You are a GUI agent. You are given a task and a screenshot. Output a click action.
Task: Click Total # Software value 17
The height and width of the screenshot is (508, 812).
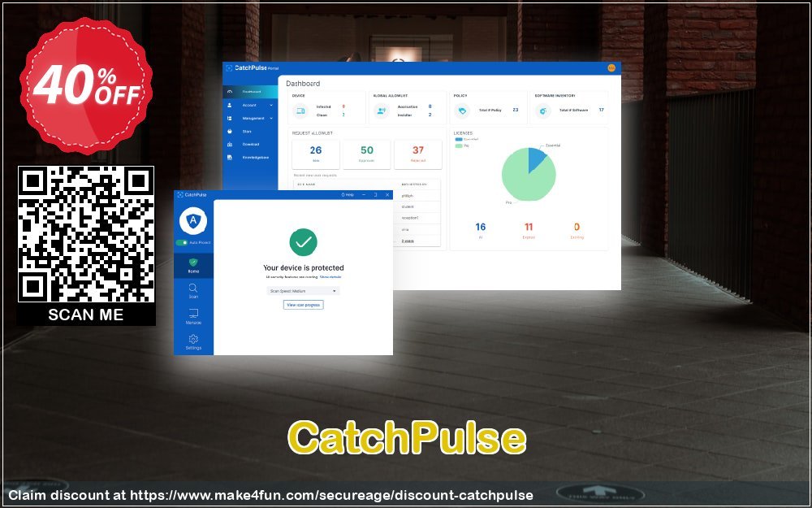pos(601,110)
